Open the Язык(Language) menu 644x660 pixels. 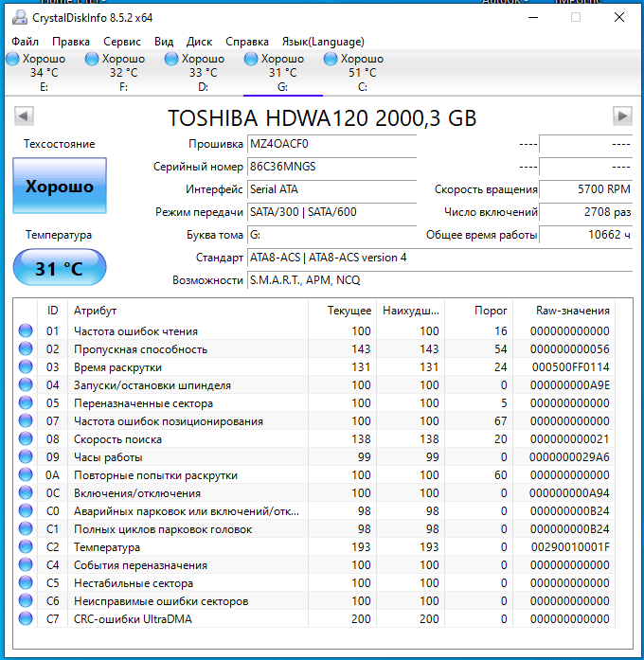pyautogui.click(x=323, y=42)
